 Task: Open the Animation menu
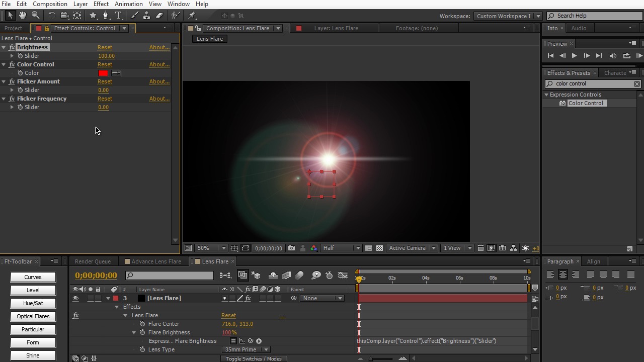click(x=128, y=4)
